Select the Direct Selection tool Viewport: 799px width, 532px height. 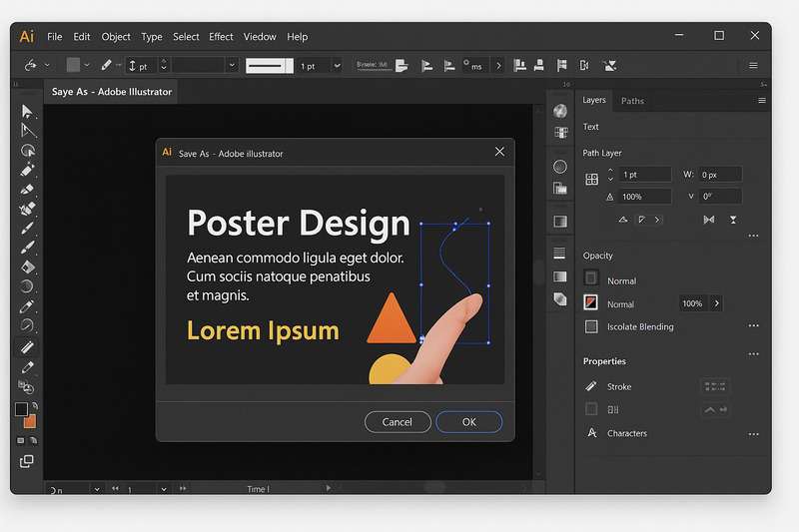[28, 131]
